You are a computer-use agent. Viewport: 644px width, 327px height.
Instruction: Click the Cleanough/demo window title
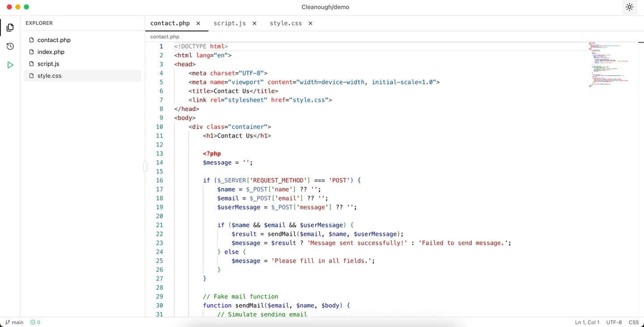[x=326, y=7]
